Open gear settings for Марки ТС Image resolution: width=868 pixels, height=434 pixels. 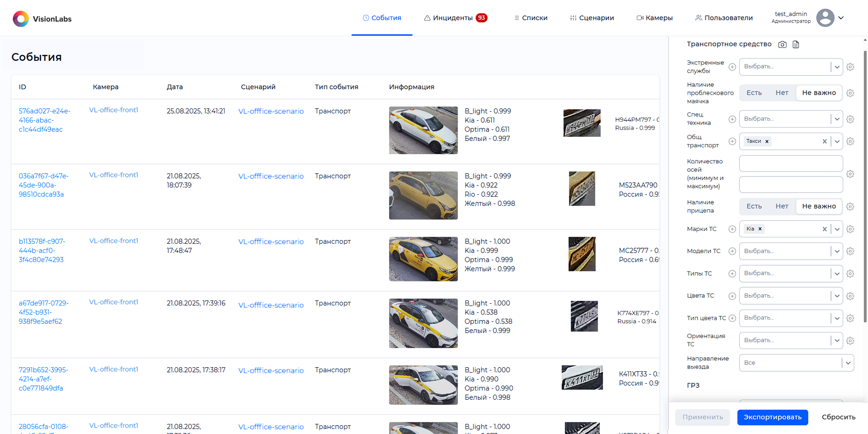(850, 229)
